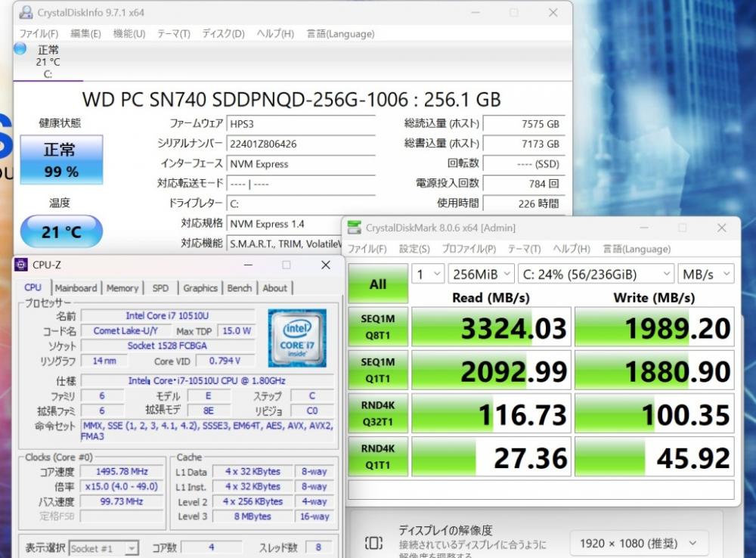Click the 対応規格 field NVM Express 1.4
Image resolution: width=756 pixels, height=558 pixels.
(x=284, y=224)
